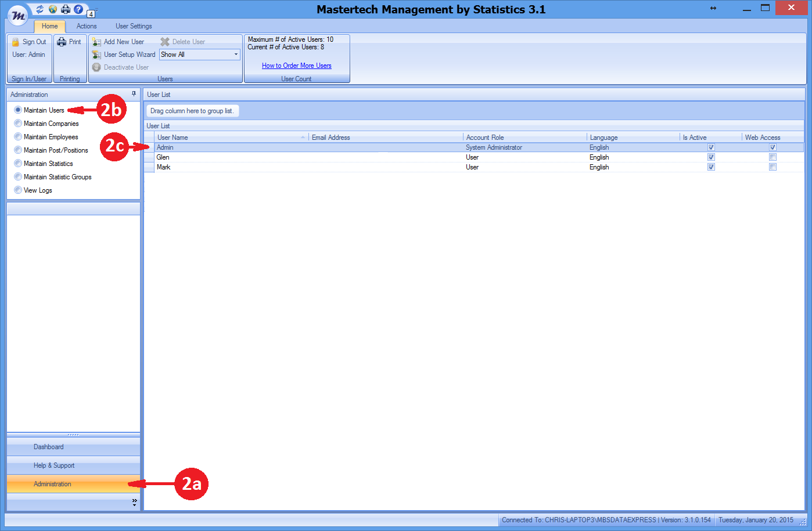Click the Print ribbon icon in Printing group
Viewport: 812px width, 531px height.
coord(62,42)
